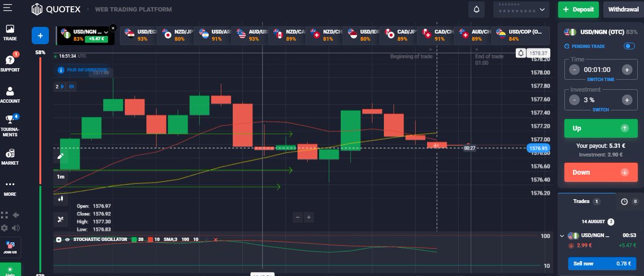644x276 pixels.
Task: Open Pair Information panel
Action: pyautogui.click(x=83, y=70)
